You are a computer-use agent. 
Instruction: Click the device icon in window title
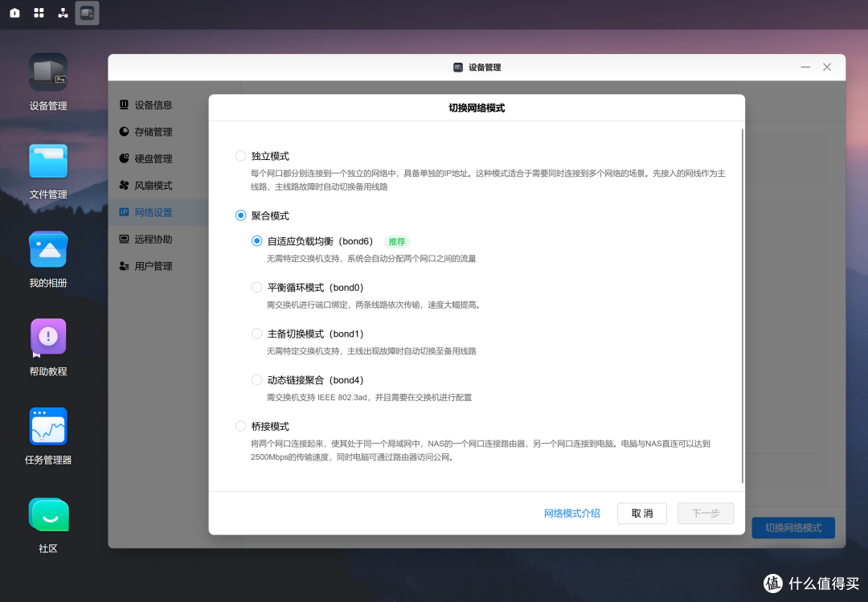(x=458, y=67)
